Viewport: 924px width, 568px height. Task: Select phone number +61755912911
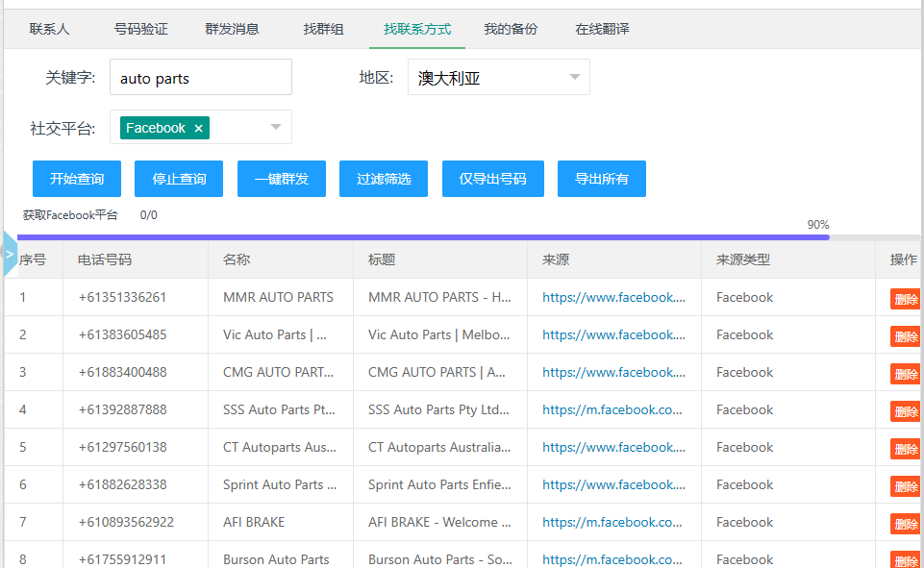[x=122, y=559]
